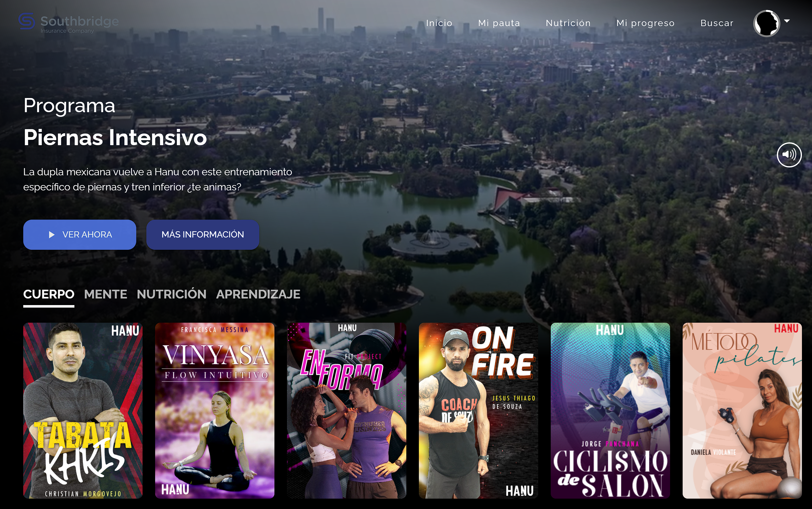Open Mi pauta from the navigation
Image resolution: width=812 pixels, height=509 pixels.
click(x=499, y=23)
